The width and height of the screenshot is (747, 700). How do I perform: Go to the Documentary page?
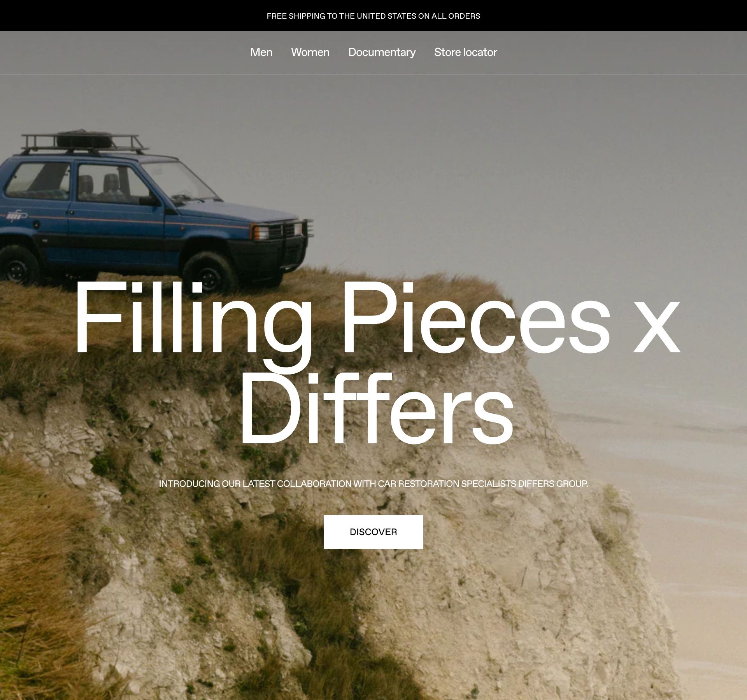(x=382, y=52)
